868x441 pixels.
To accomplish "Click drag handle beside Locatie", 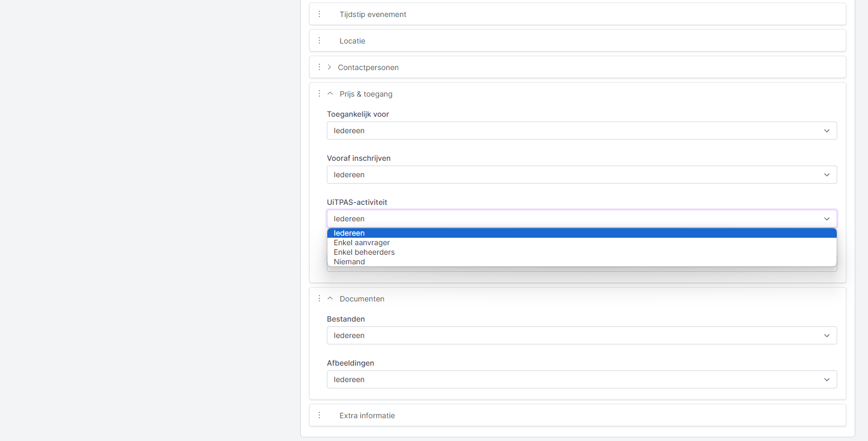I will (x=319, y=41).
